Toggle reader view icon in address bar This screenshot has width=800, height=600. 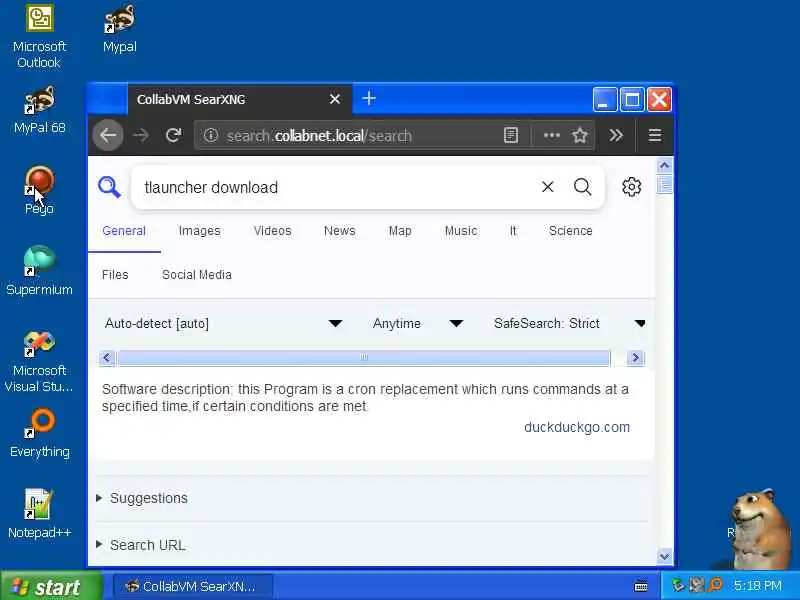point(511,135)
